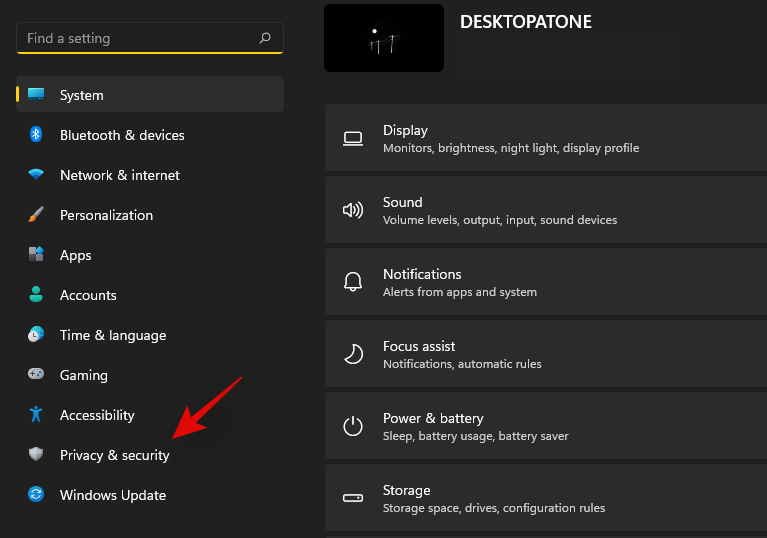This screenshot has height=538, width=767.
Task: Click the desktop wallpaper preview thumbnail
Action: [384, 38]
